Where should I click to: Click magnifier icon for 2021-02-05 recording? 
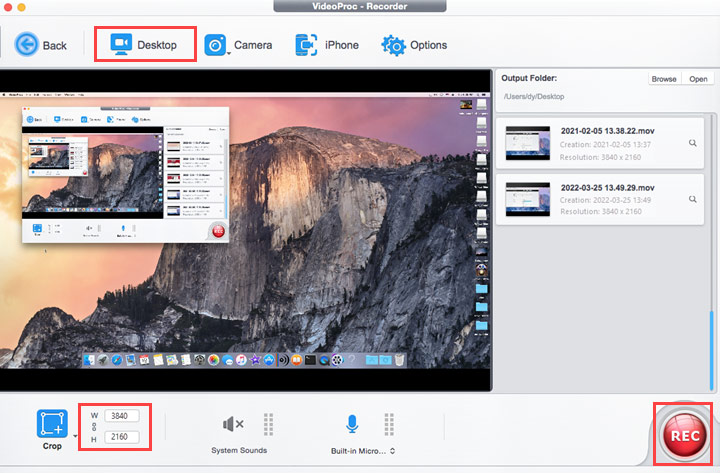pyautogui.click(x=692, y=144)
